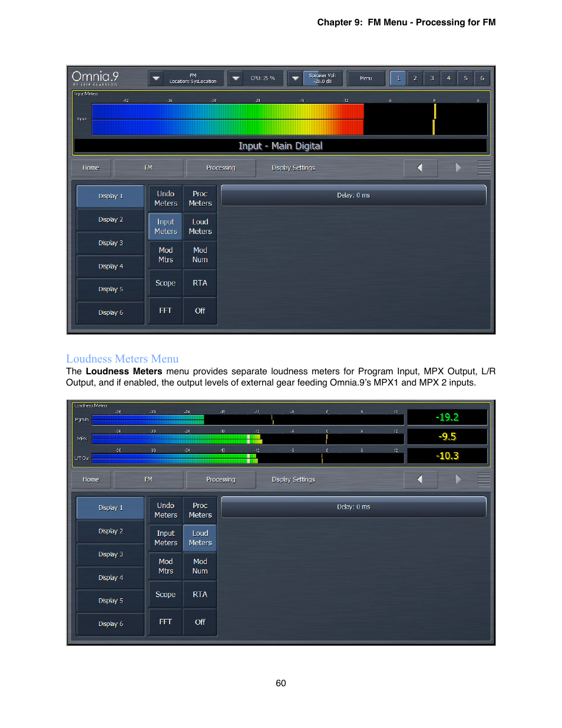This screenshot has width=562, height=728.
Task: Choose Scope in upper screenshot
Action: click(166, 283)
